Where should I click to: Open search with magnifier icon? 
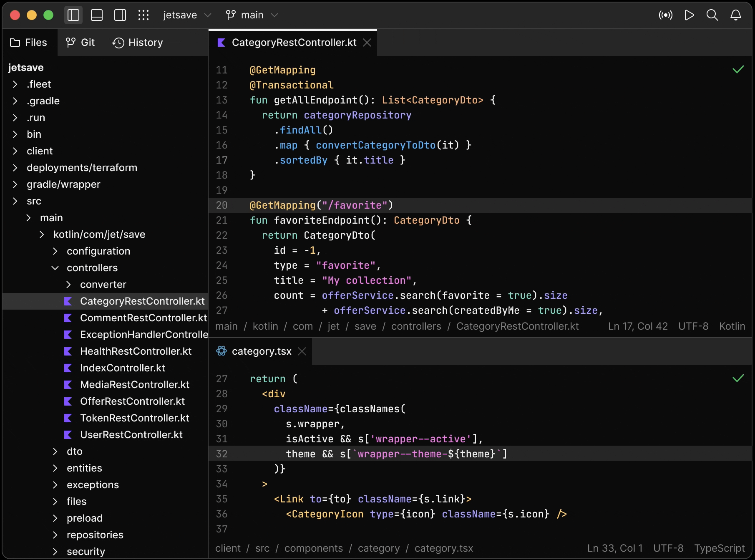(712, 15)
